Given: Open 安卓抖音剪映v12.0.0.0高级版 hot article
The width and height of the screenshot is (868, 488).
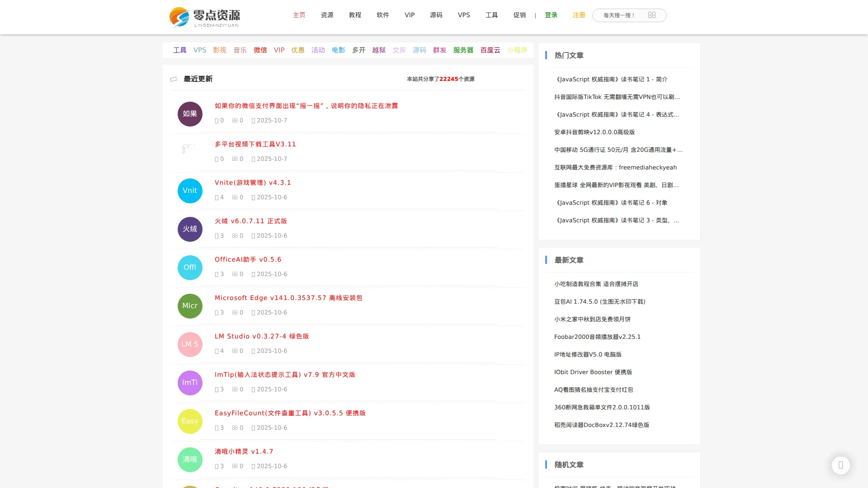Looking at the screenshot, I should coord(594,132).
